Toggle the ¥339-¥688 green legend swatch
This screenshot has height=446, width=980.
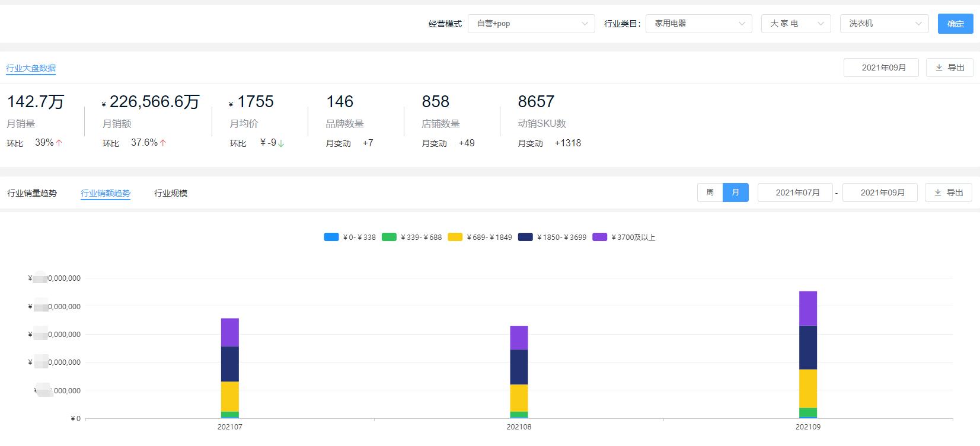[x=389, y=237]
